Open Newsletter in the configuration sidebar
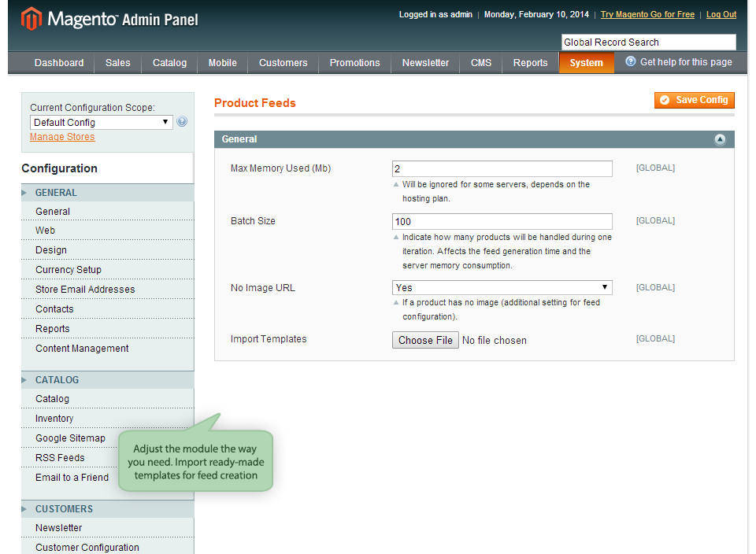The width and height of the screenshot is (756, 554). point(108,528)
